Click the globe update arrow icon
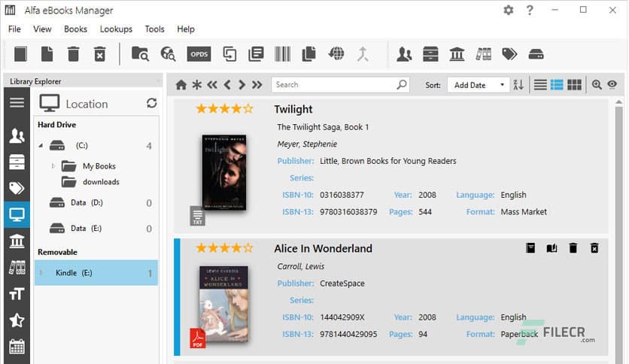Screen dimensions: 629x364 [336, 53]
